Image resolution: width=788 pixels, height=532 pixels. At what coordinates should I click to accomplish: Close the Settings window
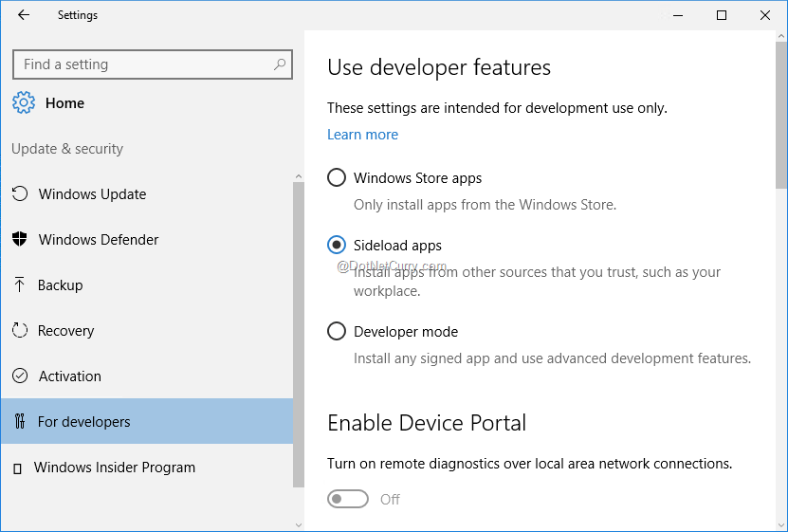(765, 15)
